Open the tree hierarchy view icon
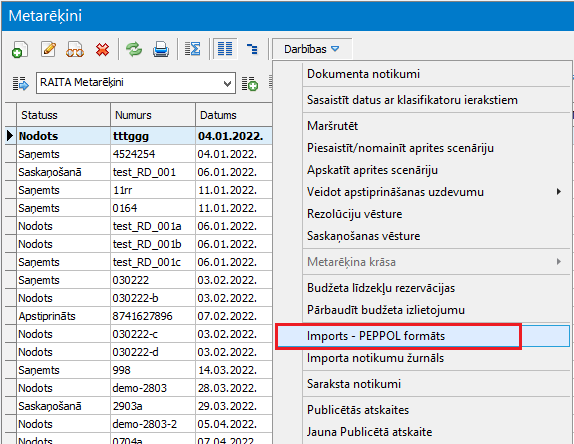Screen dimensions: 574x444 (x=252, y=49)
